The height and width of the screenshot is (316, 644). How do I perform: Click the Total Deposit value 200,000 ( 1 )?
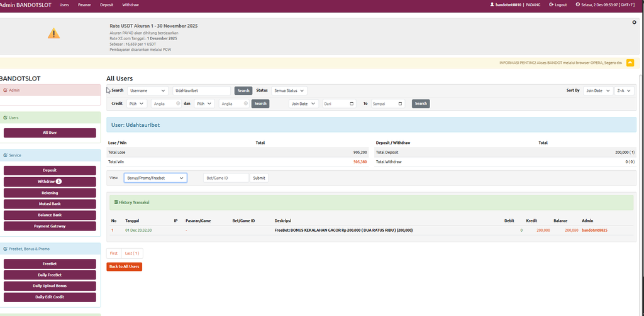coord(625,152)
